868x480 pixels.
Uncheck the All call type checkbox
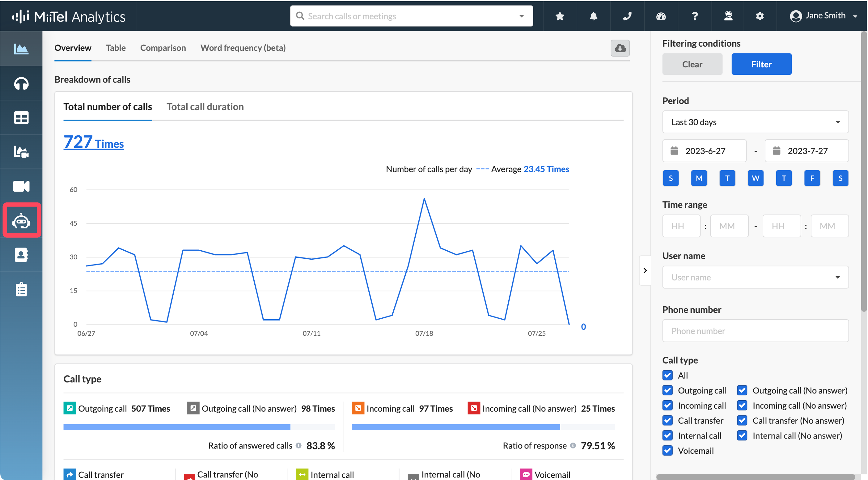[667, 375]
